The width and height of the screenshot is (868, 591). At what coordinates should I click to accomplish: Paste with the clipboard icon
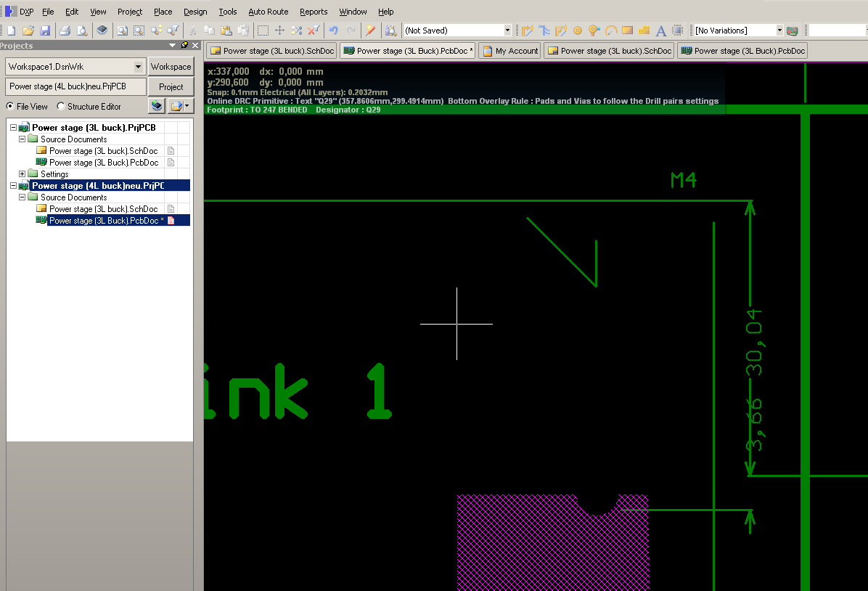226,30
